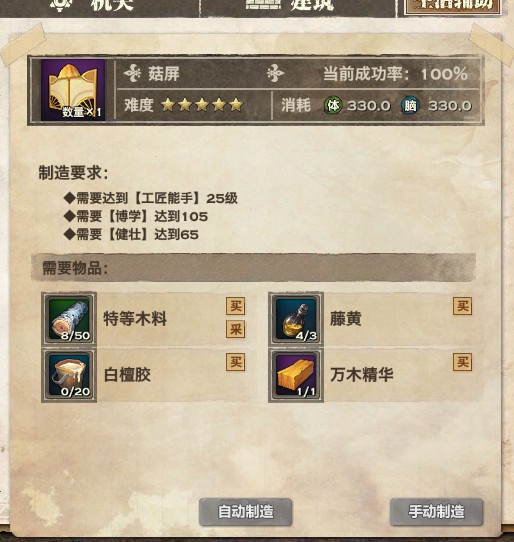The height and width of the screenshot is (542, 514).
Task: Click the green 体 stamina icon
Action: pos(333,105)
